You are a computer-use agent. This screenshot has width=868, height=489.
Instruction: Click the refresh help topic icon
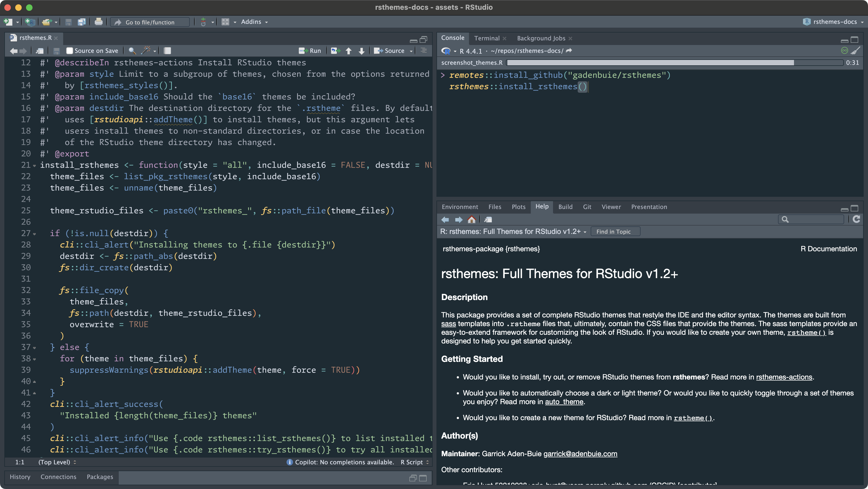coord(856,219)
